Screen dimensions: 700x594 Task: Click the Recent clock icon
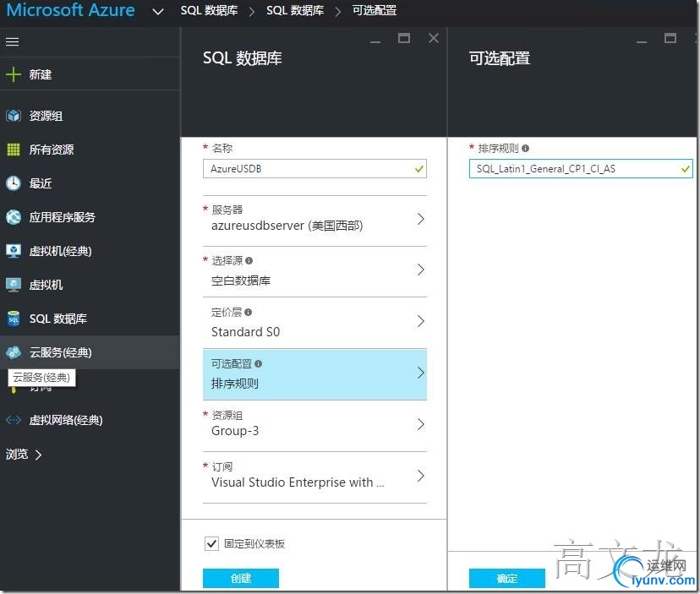point(14,183)
